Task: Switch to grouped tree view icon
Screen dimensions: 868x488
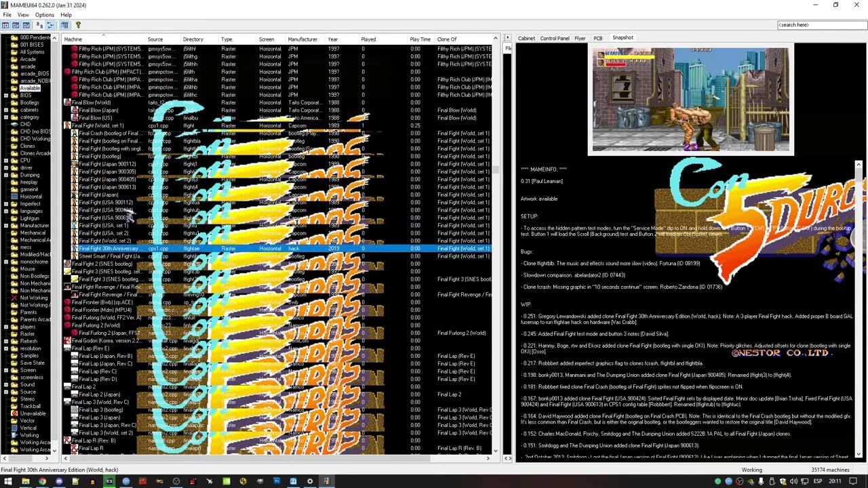Action: (50, 25)
